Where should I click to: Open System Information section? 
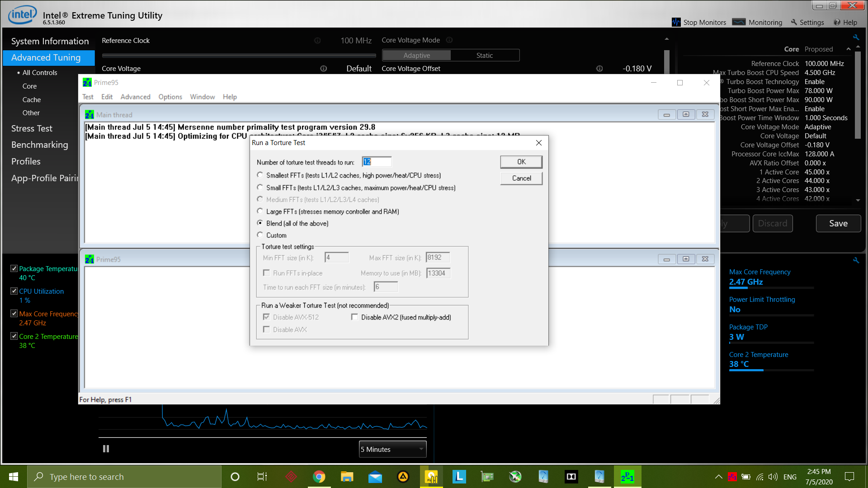click(x=50, y=41)
